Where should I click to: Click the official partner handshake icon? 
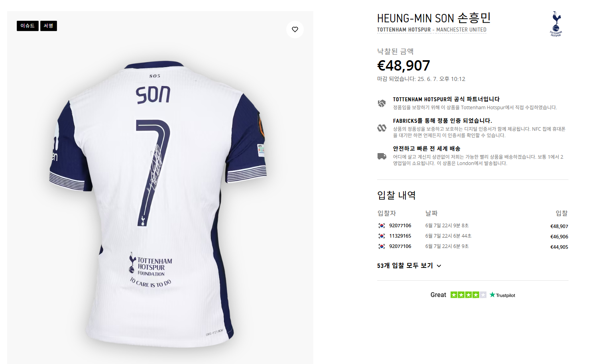[x=382, y=103]
